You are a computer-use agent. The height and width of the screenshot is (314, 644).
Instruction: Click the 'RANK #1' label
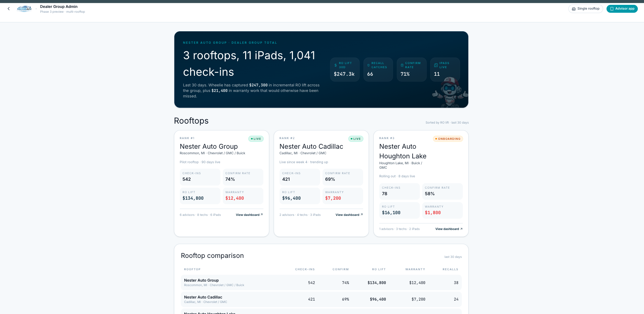point(187,138)
